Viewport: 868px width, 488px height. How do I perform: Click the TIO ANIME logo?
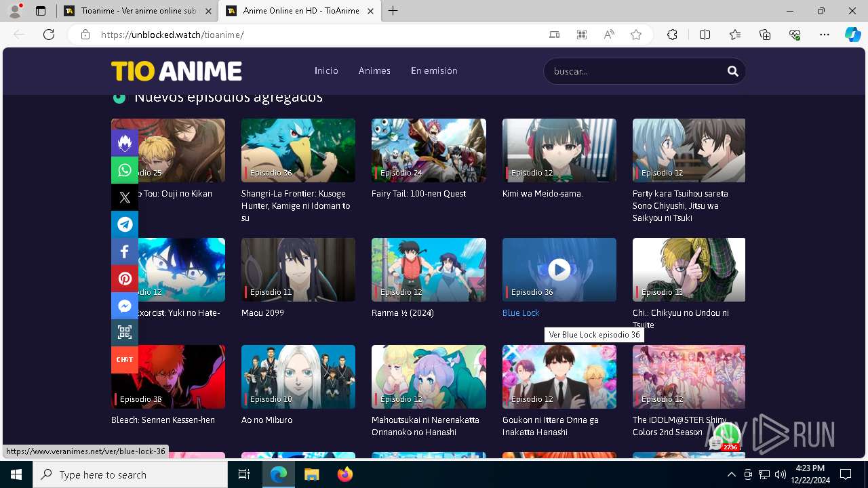pos(176,71)
